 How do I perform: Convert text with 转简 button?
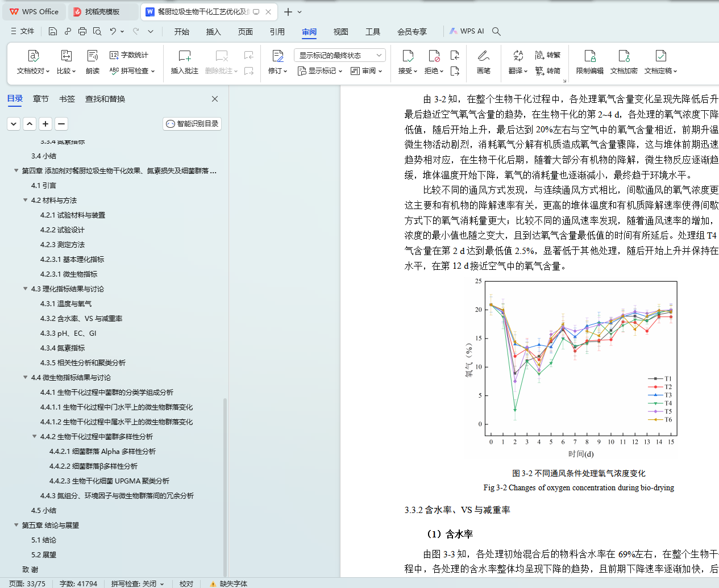point(548,71)
